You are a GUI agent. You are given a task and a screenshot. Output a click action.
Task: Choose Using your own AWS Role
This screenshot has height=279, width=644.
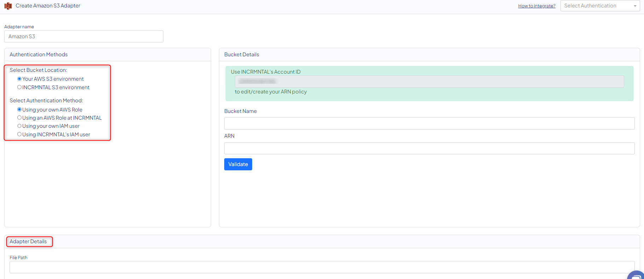coord(19,110)
